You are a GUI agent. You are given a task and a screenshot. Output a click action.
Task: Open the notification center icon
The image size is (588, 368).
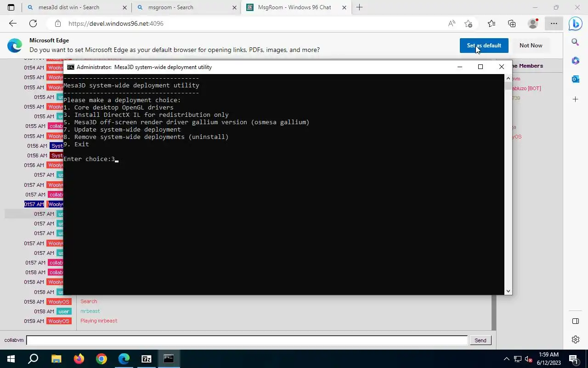coord(574,359)
